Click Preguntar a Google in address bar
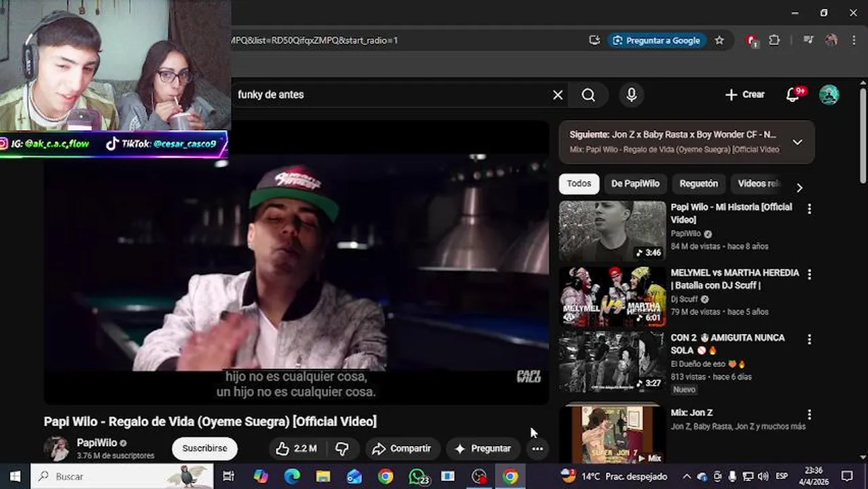This screenshot has height=489, width=868. click(656, 40)
